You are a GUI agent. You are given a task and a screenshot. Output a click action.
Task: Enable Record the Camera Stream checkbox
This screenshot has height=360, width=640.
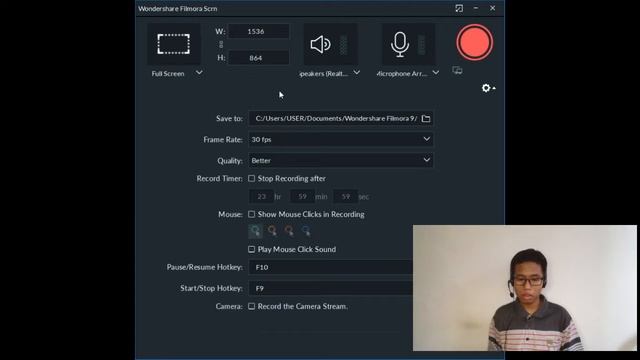tap(251, 306)
